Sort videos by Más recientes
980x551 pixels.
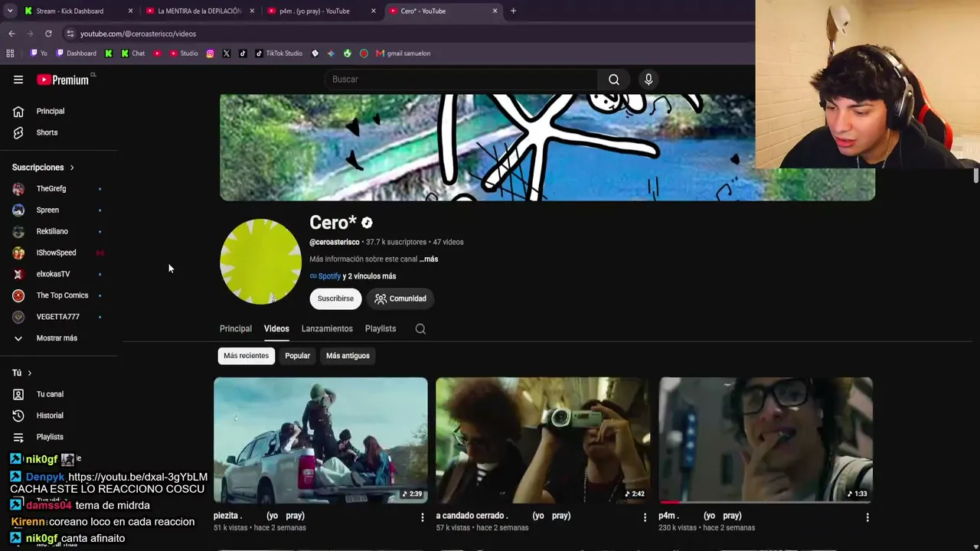coord(247,356)
